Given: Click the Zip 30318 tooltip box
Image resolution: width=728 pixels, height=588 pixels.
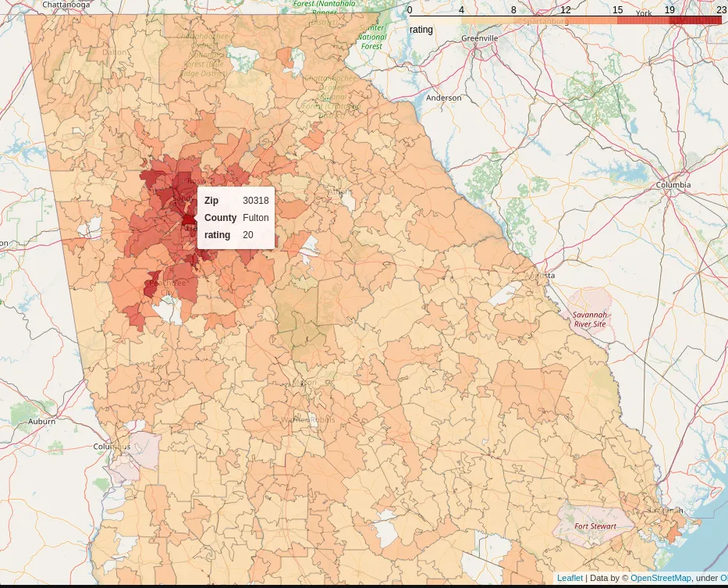Looking at the screenshot, I should click(x=236, y=218).
